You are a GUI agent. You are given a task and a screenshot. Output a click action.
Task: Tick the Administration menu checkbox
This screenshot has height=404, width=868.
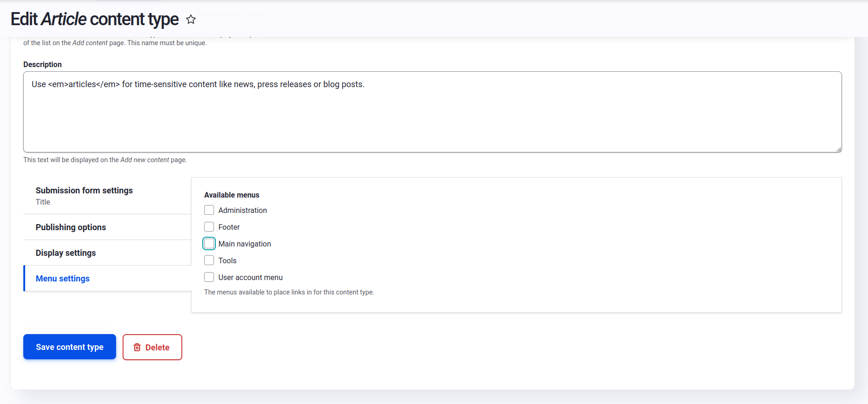pyautogui.click(x=209, y=210)
